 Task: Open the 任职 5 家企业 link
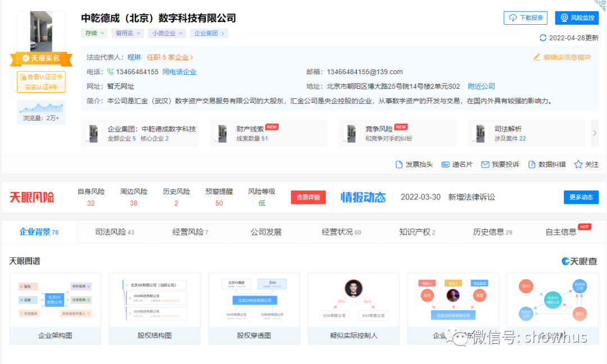(x=170, y=57)
